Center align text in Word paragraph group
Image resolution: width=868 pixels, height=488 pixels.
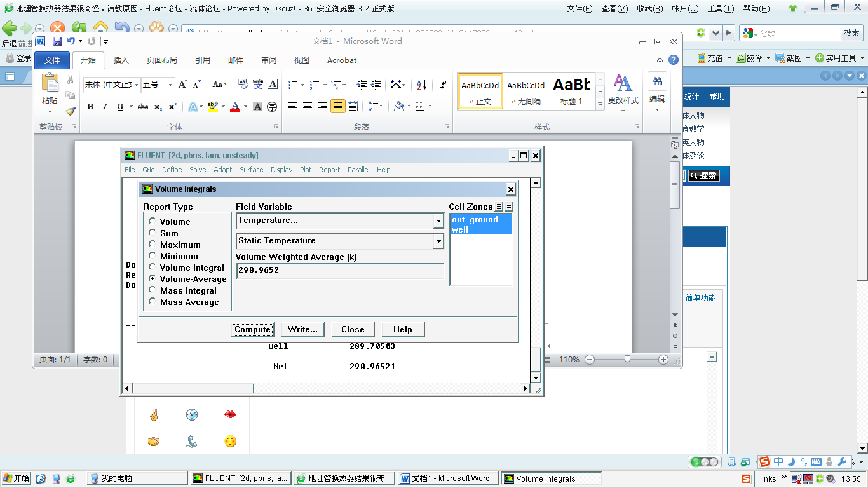pos(308,106)
